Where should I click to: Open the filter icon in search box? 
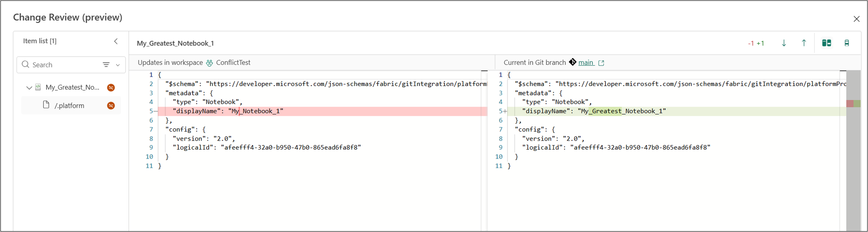pos(106,65)
